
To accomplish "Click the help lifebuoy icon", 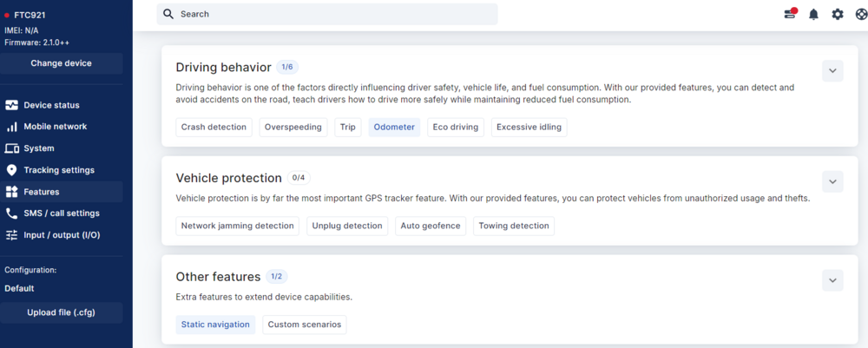I will 860,14.
